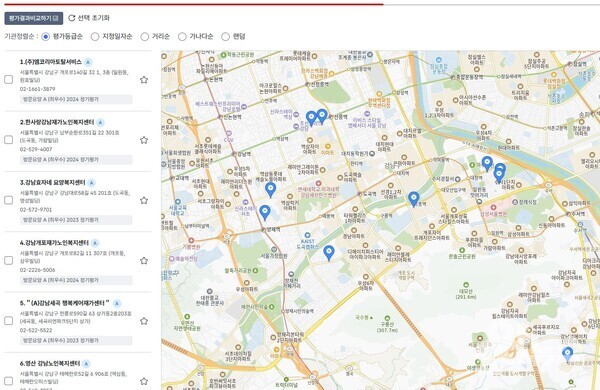The image size is (600, 390).
Task: Open 6.영산 강남노인복지센터 link
Action: 50,364
